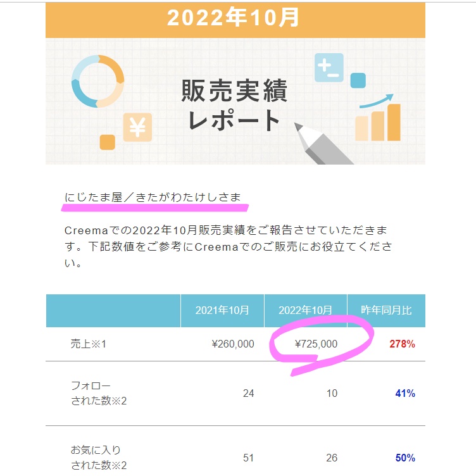The width and height of the screenshot is (476, 476).
Task: Click the 2022年10月 orange header title
Action: (x=233, y=18)
